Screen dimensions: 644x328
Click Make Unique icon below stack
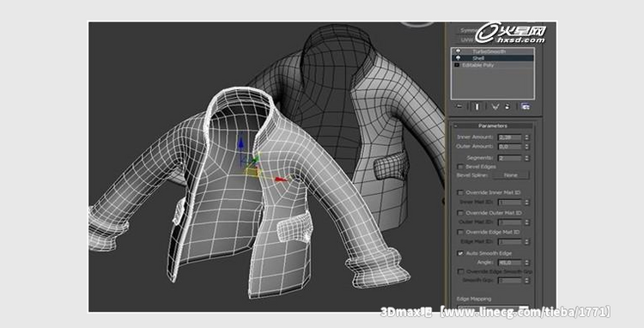pyautogui.click(x=495, y=106)
